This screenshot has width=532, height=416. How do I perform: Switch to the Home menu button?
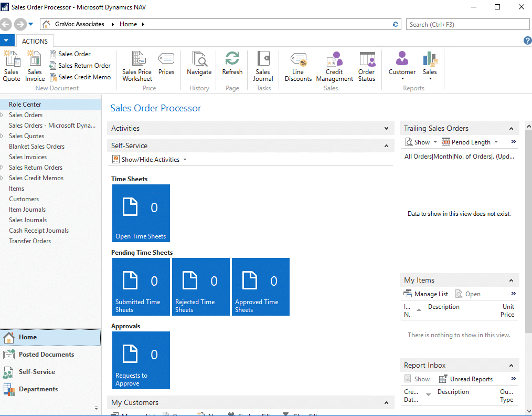point(50,337)
